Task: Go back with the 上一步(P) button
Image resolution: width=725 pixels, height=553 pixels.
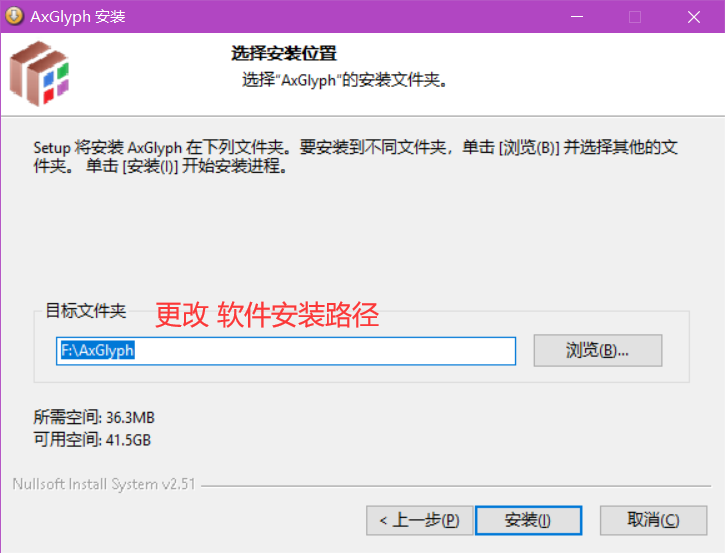Action: (419, 520)
